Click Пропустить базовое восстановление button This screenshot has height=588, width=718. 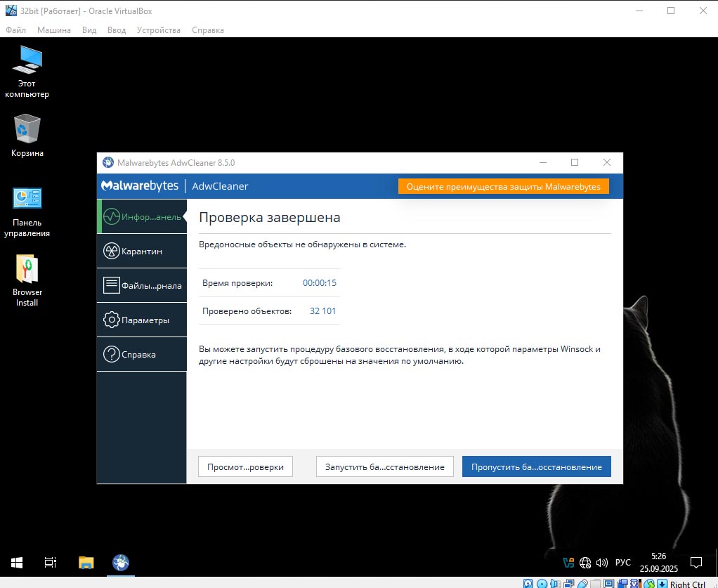click(x=537, y=466)
